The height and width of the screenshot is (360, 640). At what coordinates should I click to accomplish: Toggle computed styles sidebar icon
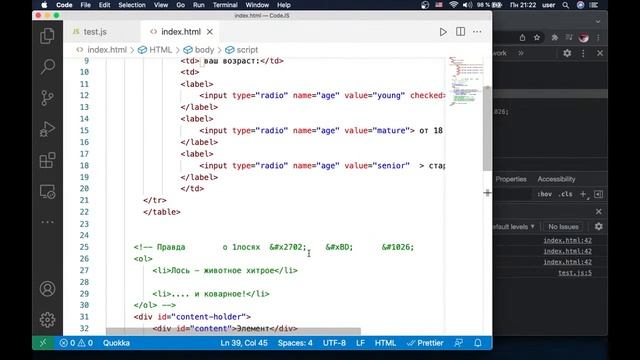(x=599, y=194)
